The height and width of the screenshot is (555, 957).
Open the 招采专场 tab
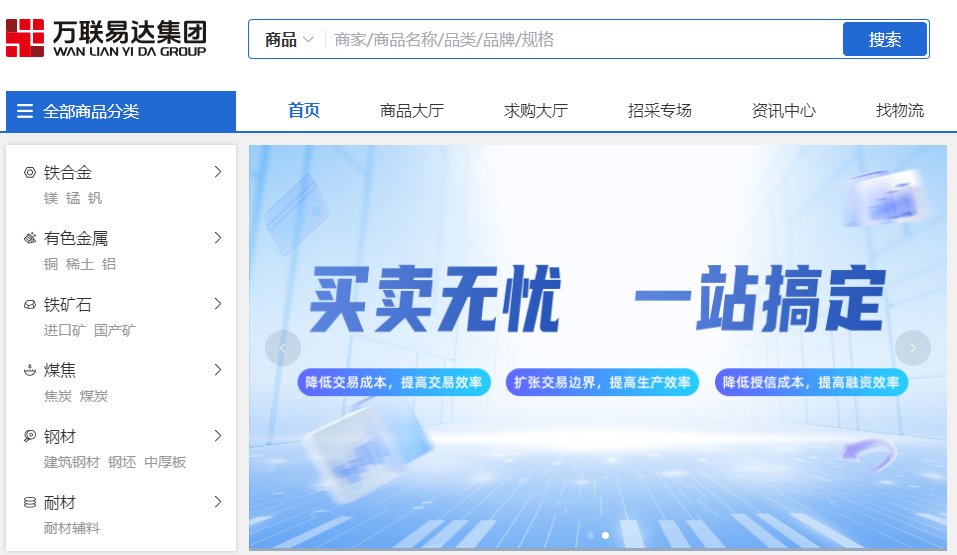pyautogui.click(x=660, y=111)
